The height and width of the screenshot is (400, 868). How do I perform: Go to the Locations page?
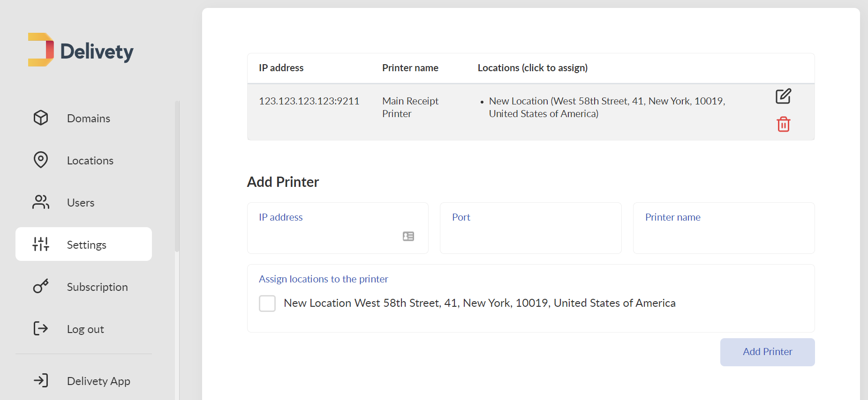point(83,160)
